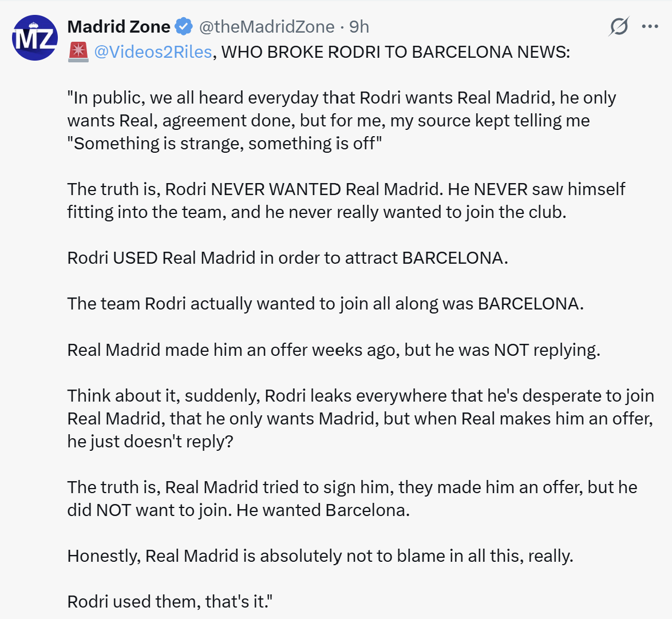Click the "Real Madrid tried to sign him" paragraph

[x=352, y=499]
